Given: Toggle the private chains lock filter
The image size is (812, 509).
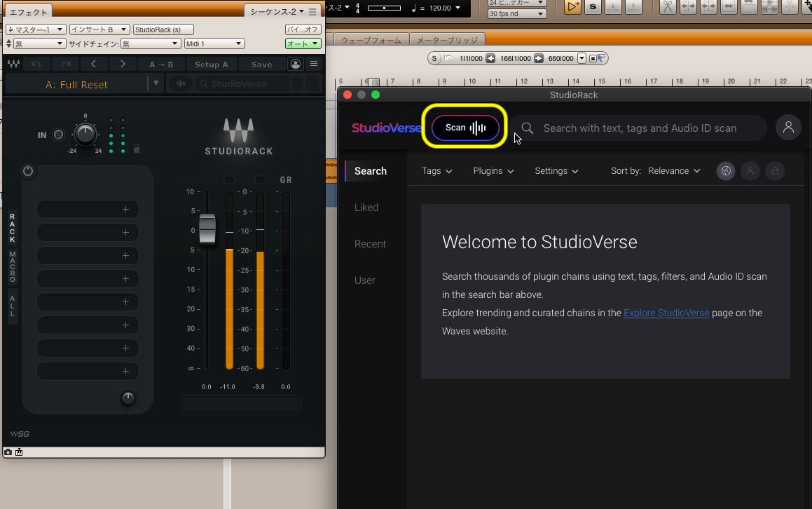Looking at the screenshot, I should coord(775,171).
